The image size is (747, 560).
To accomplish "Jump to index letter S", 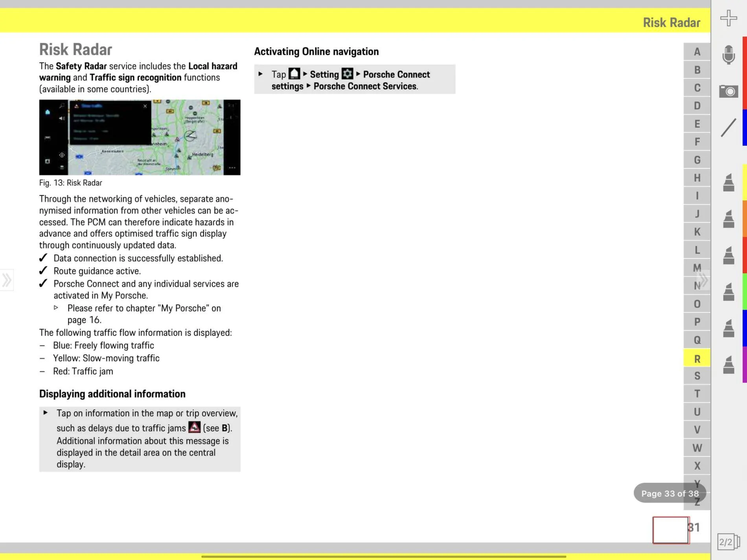I will coord(697,376).
